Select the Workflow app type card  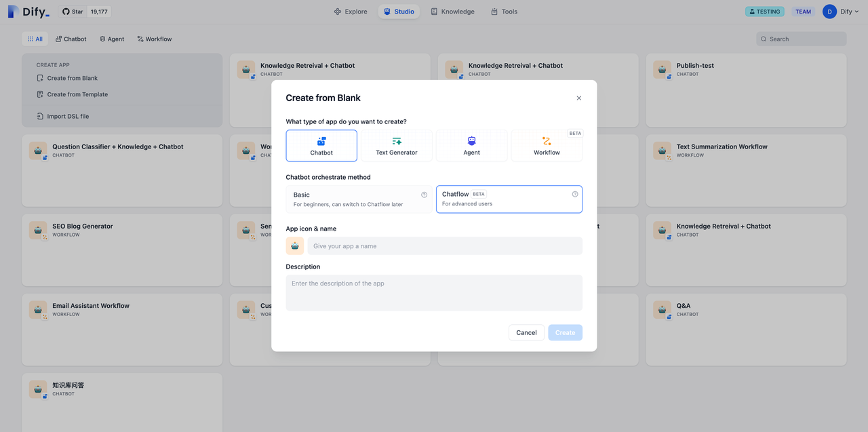tap(547, 146)
